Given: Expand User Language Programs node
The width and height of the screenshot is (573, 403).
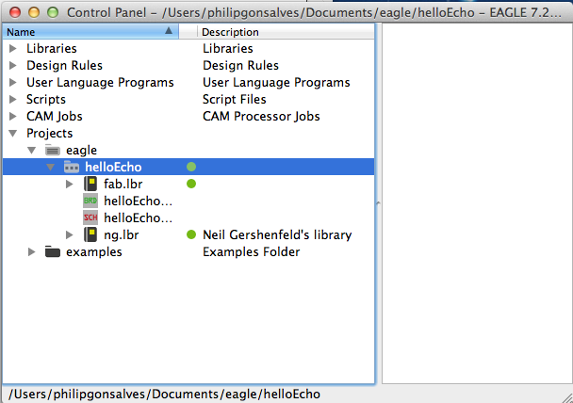Looking at the screenshot, I should tap(13, 83).
